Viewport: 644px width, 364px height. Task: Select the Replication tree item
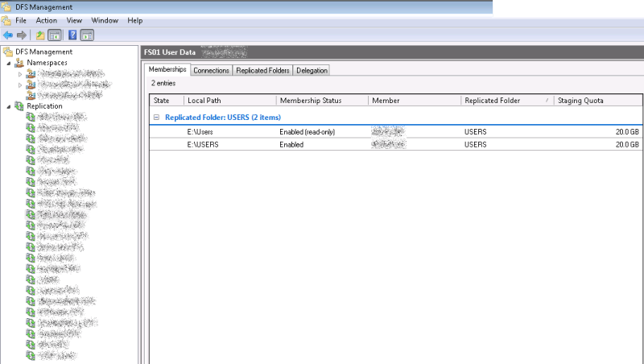click(x=44, y=106)
